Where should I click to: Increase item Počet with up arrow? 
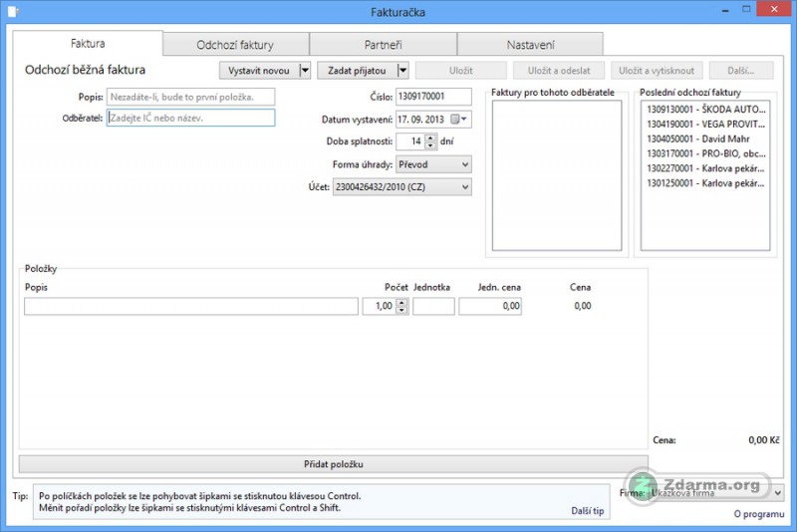point(402,302)
